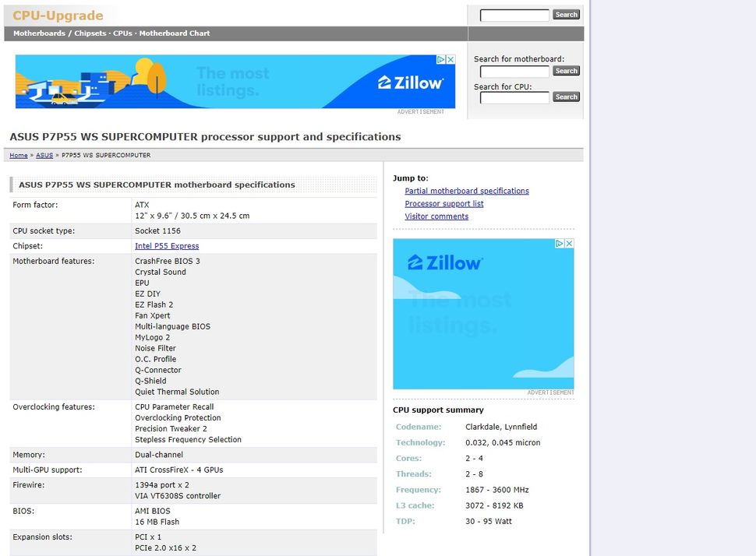The image size is (756, 556).
Task: Select '0.032, 0.045 micron' technology value
Action: [503, 442]
